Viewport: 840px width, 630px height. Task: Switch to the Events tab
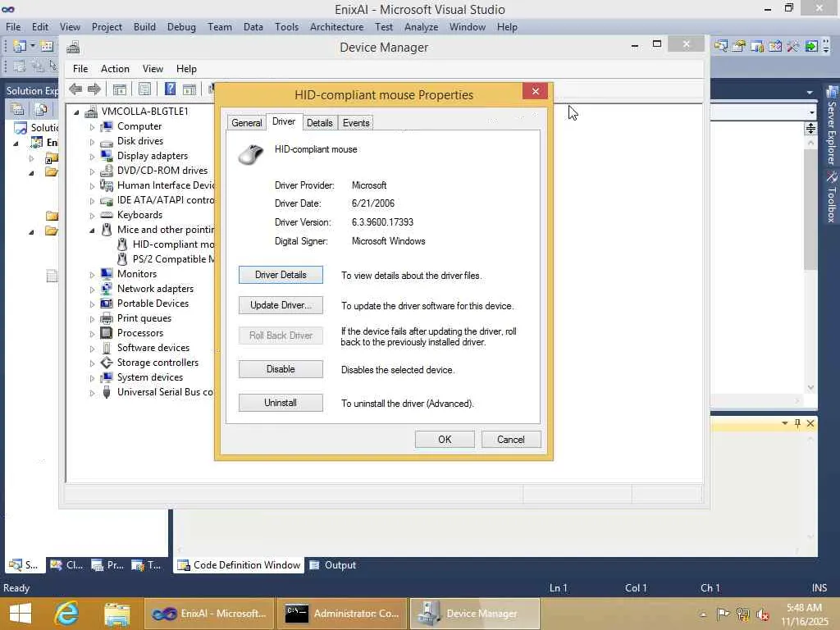(x=356, y=123)
